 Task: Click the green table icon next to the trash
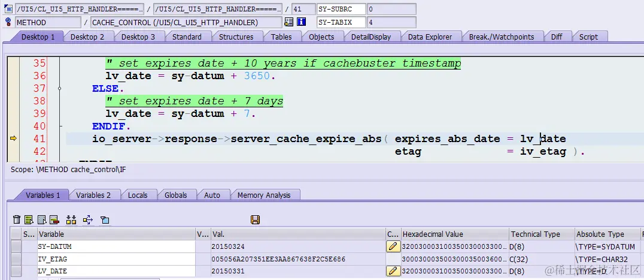(x=29, y=220)
